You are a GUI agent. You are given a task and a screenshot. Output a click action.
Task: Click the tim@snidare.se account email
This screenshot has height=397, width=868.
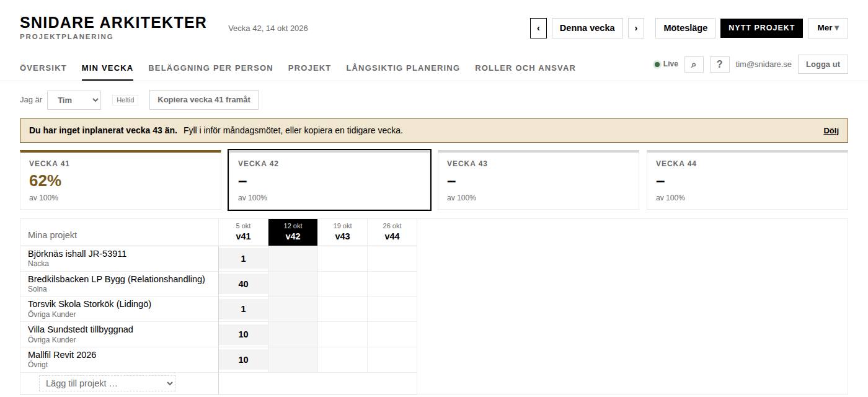pyautogui.click(x=763, y=64)
